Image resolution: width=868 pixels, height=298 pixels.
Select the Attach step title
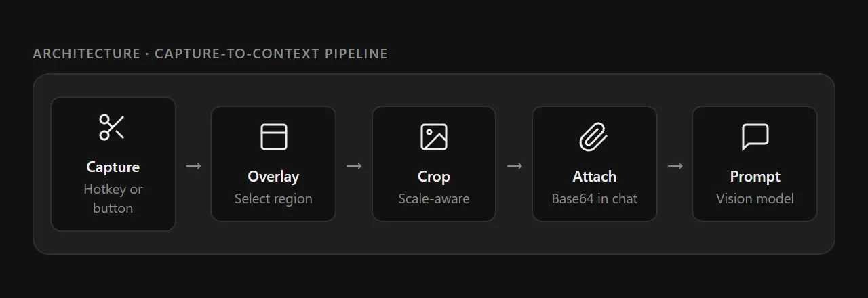(x=594, y=176)
